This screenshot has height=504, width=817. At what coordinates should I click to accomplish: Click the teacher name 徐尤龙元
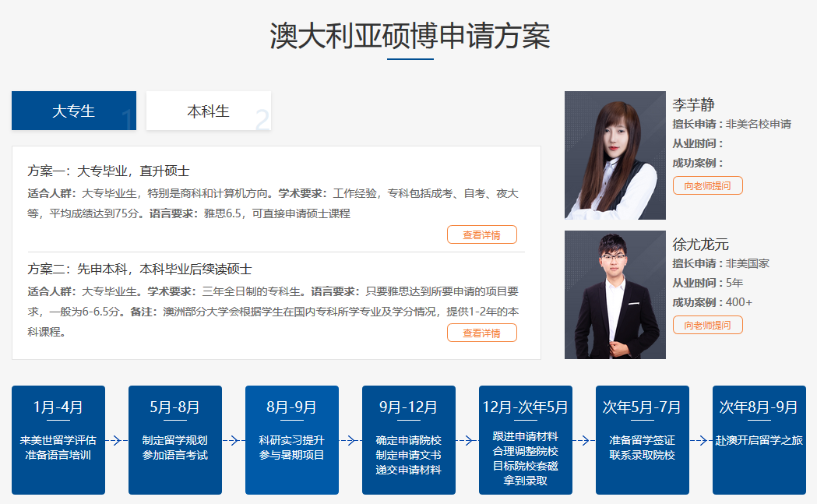[x=700, y=244]
